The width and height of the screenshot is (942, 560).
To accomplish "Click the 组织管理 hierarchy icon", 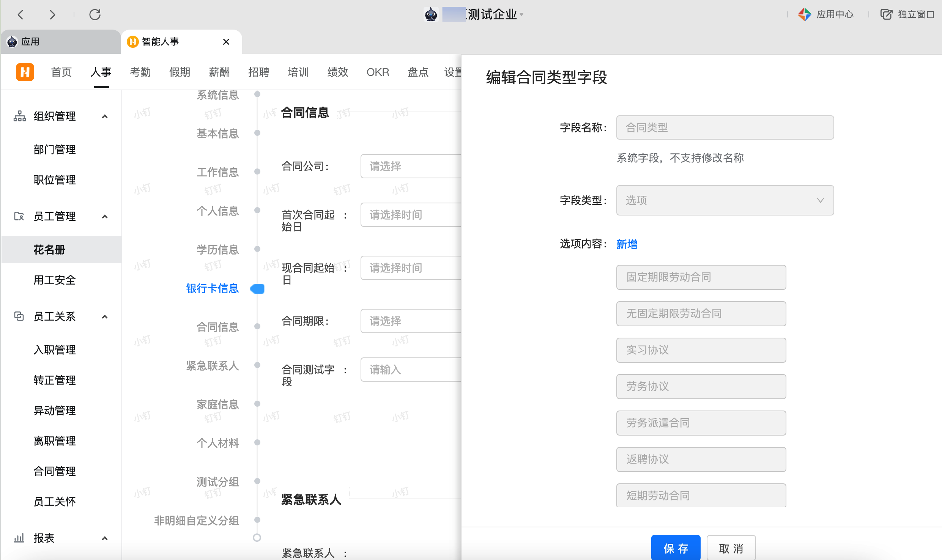I will pos(20,116).
